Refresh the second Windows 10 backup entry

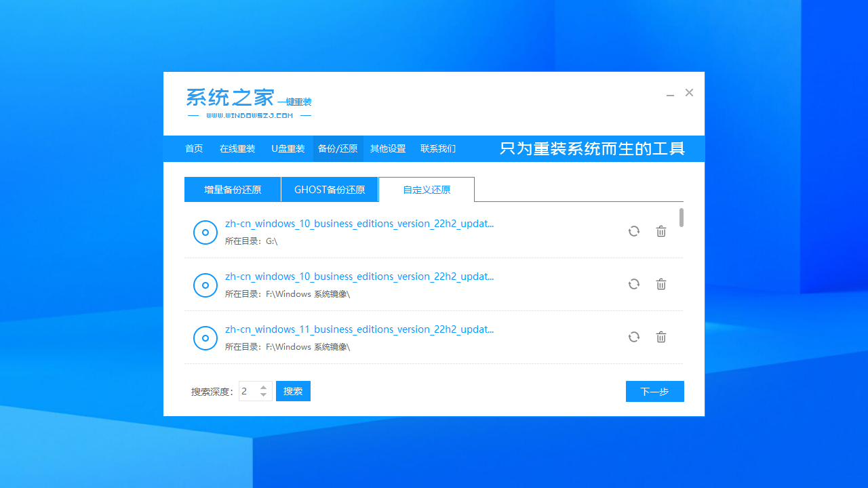tap(633, 284)
